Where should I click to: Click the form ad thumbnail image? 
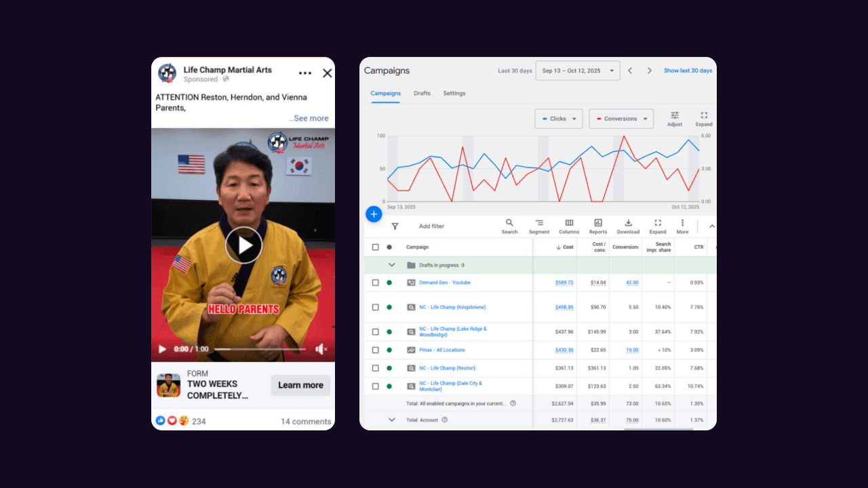[x=168, y=385]
